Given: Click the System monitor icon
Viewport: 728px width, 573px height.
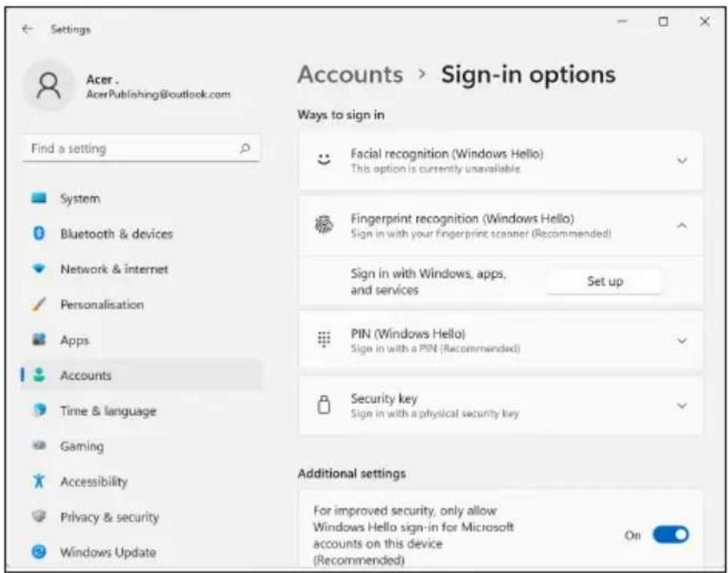Looking at the screenshot, I should pos(39,199).
